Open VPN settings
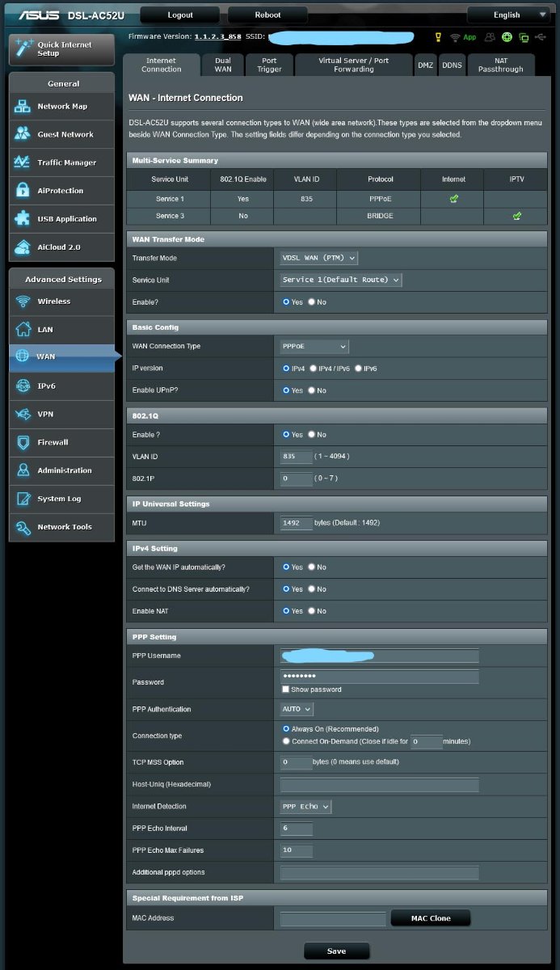Screen dimensions: 560x970 pos(61,415)
